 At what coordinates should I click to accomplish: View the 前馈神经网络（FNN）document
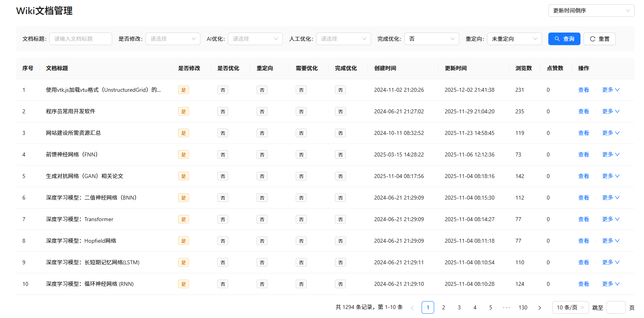583,154
